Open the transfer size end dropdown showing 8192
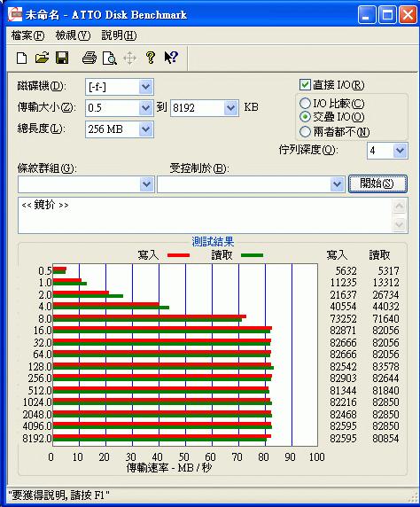The image size is (420, 507). (230, 108)
